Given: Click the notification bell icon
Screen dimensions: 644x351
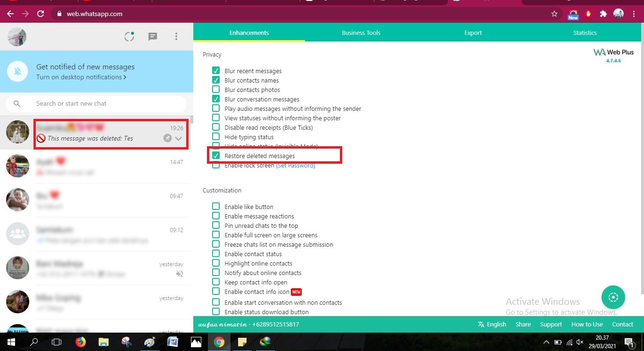Looking at the screenshot, I should point(17,71).
